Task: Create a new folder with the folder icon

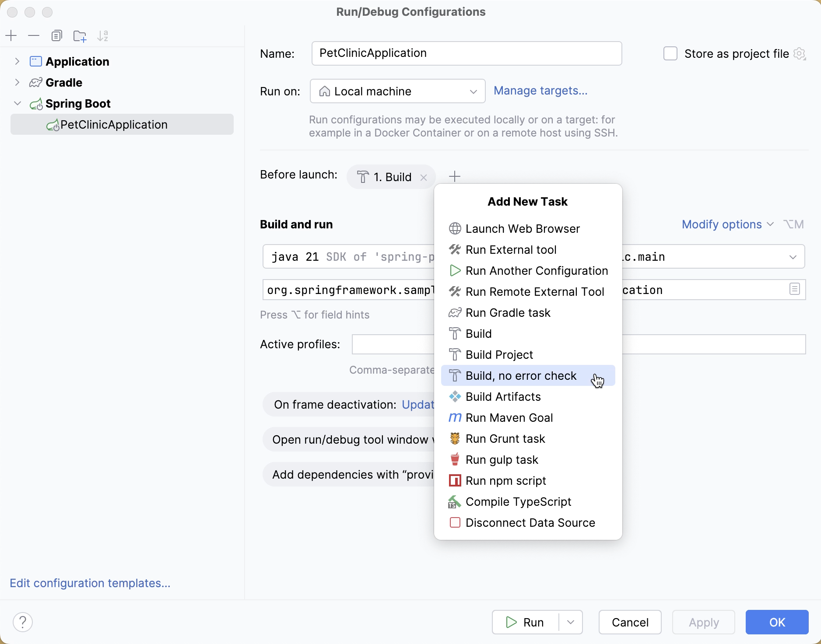Action: 80,36
